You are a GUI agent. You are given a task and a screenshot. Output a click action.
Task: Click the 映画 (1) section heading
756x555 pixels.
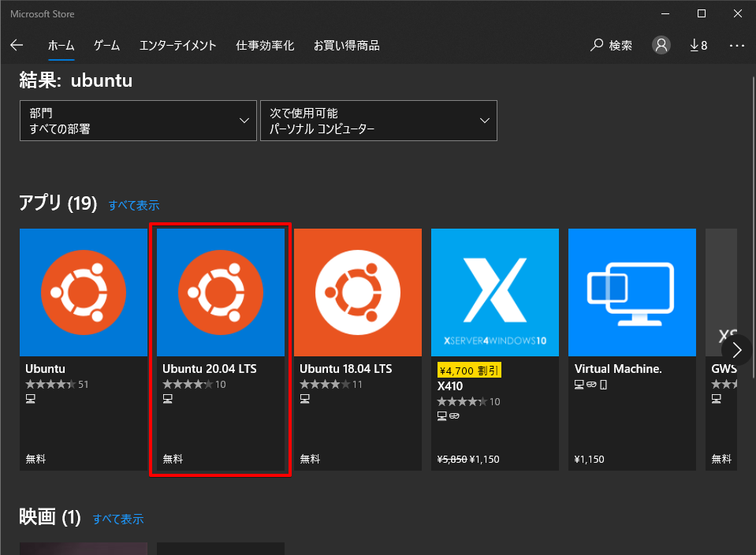(50, 517)
